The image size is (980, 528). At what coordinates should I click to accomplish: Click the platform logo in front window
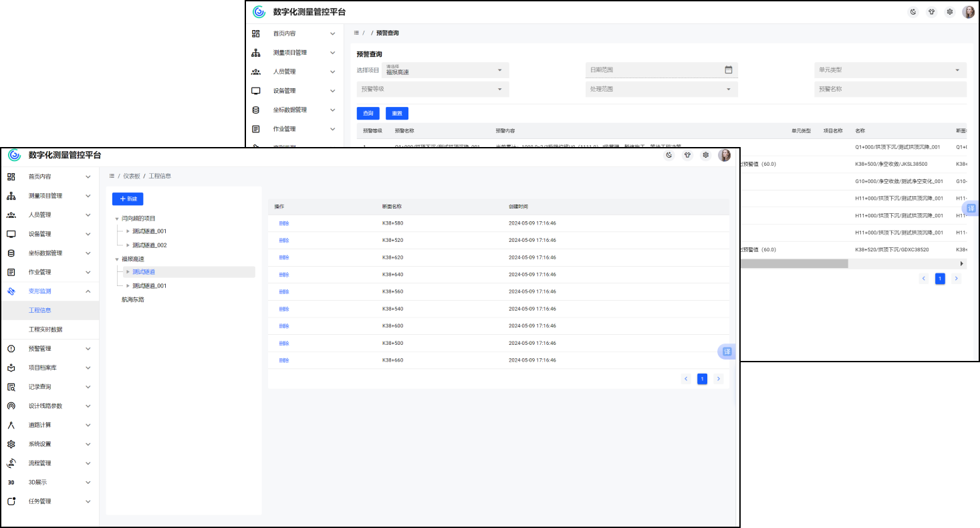coord(15,155)
